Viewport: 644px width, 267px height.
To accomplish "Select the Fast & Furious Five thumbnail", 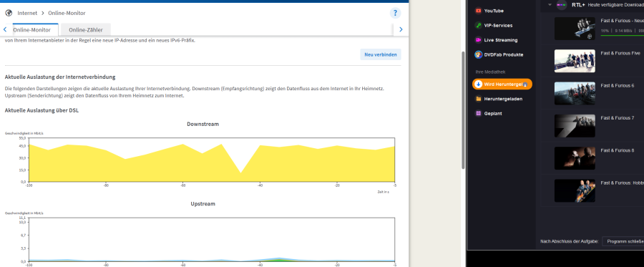I will click(x=575, y=61).
